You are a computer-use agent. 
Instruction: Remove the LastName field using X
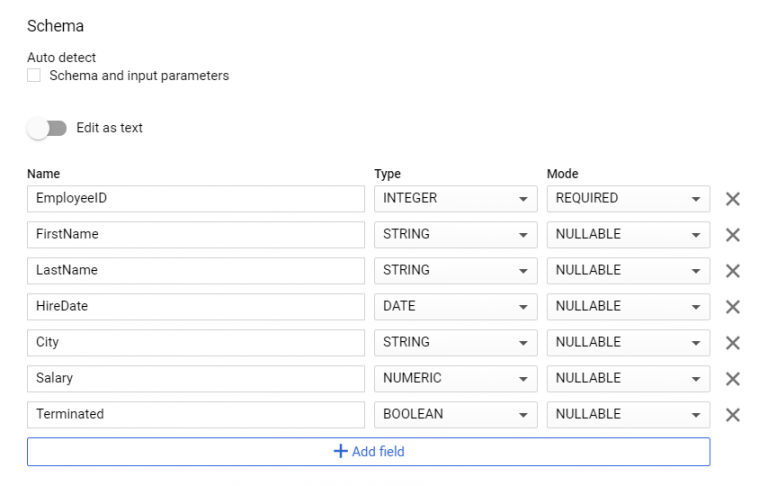click(x=732, y=271)
